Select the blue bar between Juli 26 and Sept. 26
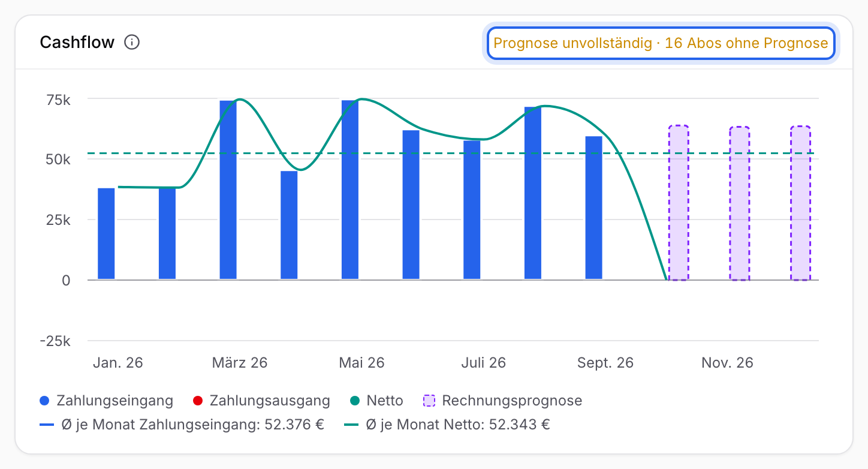 click(x=533, y=193)
